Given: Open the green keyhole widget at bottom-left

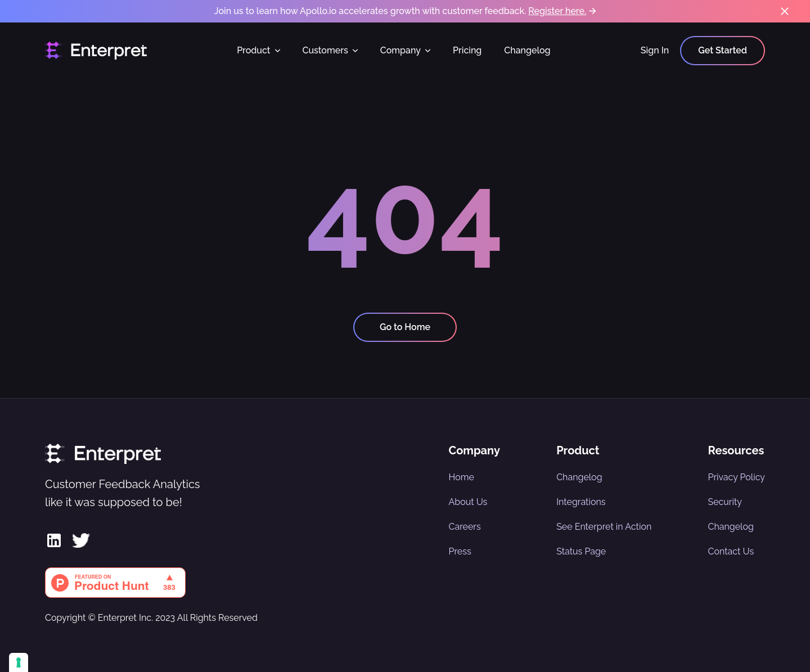Looking at the screenshot, I should click(x=19, y=662).
